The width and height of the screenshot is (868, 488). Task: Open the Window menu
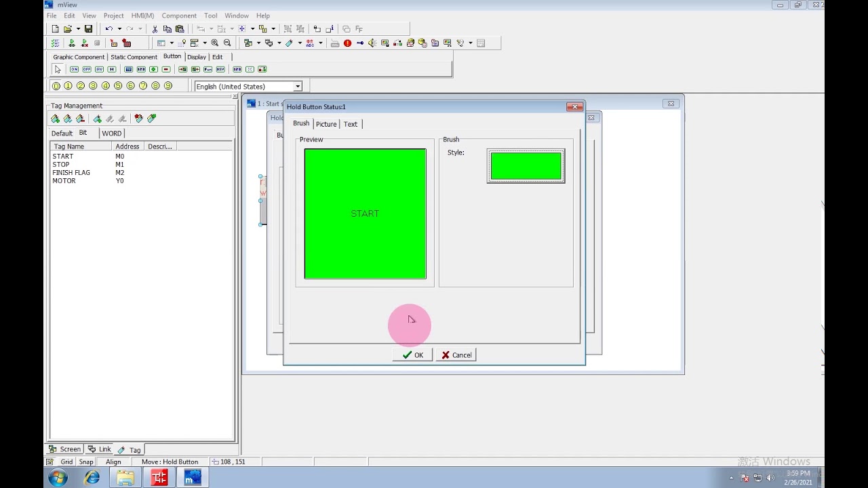click(x=237, y=16)
